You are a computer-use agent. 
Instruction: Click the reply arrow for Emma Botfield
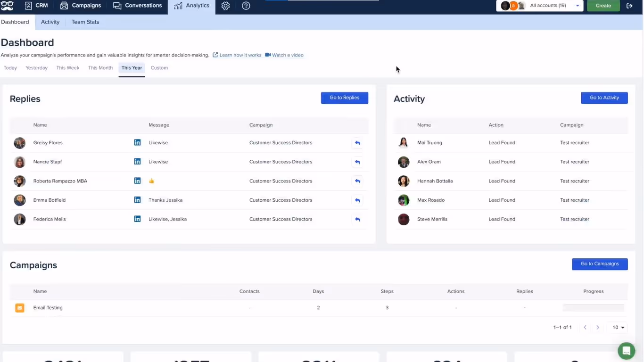357,200
